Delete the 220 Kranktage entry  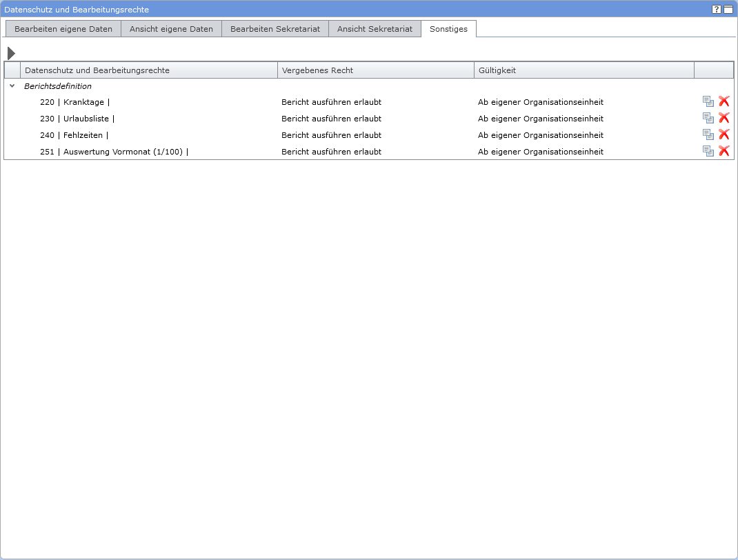pyautogui.click(x=724, y=101)
